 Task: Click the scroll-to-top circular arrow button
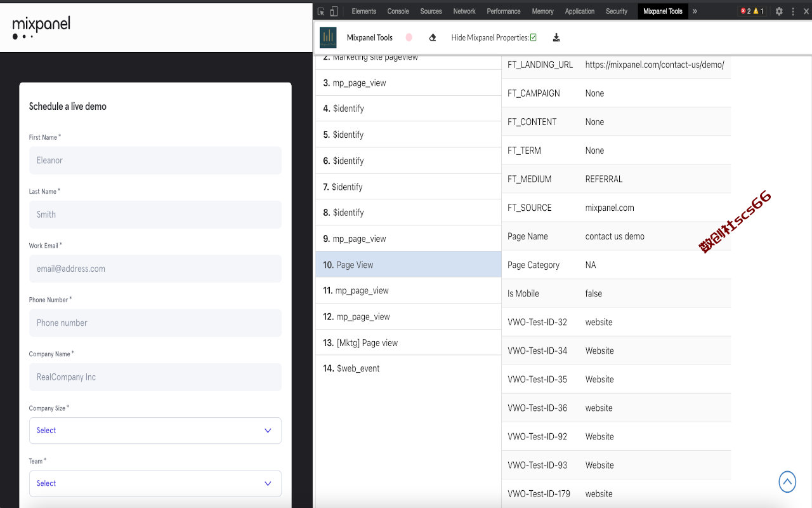point(787,482)
